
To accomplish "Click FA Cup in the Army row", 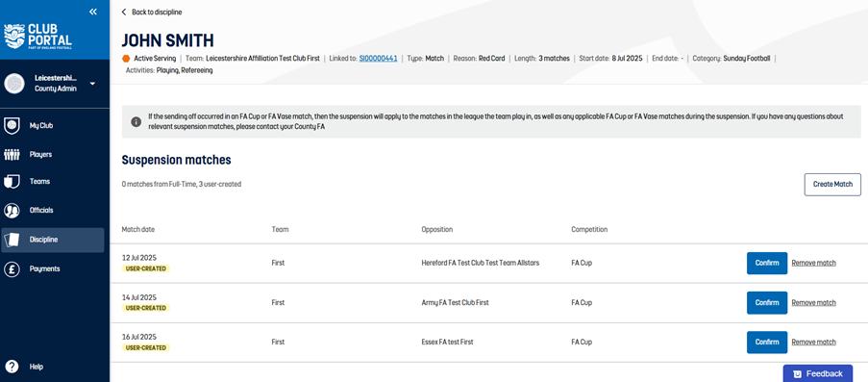I will [x=582, y=303].
